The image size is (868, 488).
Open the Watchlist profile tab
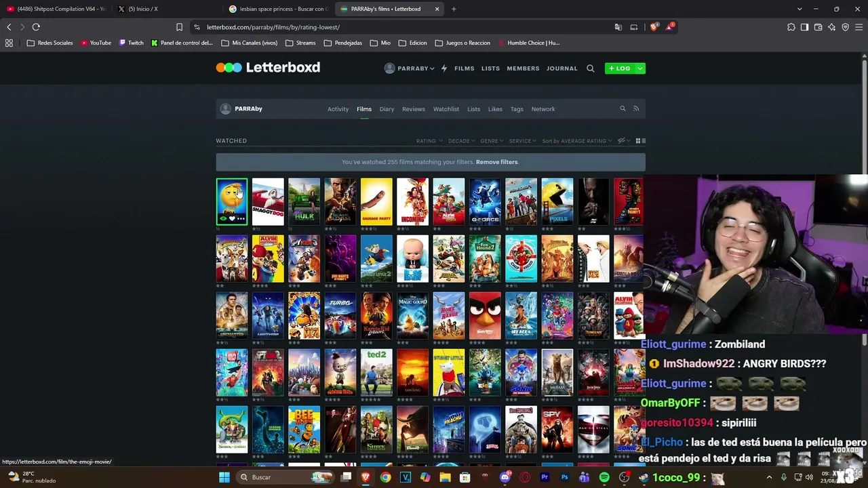446,109
